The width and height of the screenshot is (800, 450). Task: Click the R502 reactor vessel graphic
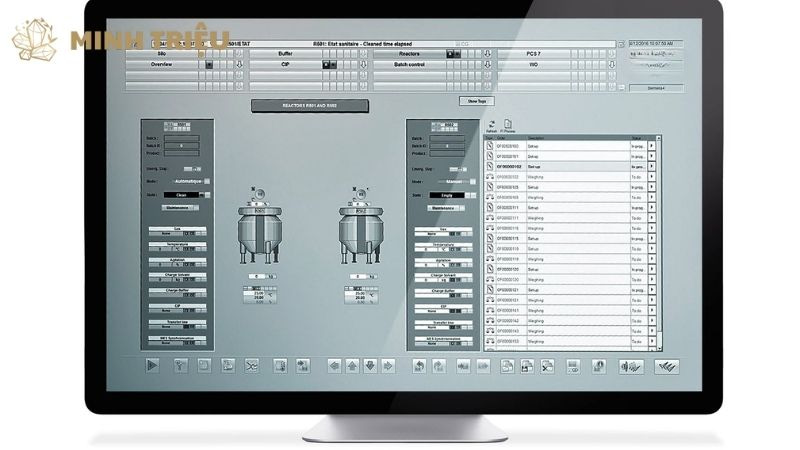click(360, 232)
